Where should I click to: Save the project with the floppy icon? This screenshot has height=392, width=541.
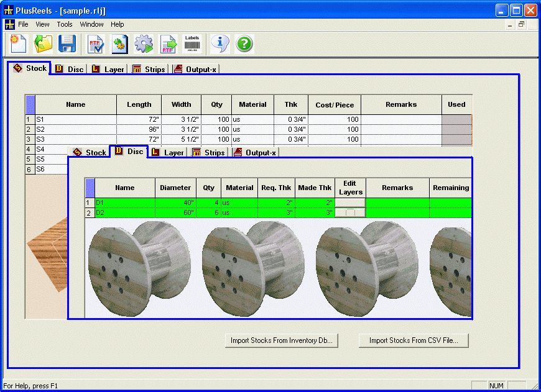[67, 43]
